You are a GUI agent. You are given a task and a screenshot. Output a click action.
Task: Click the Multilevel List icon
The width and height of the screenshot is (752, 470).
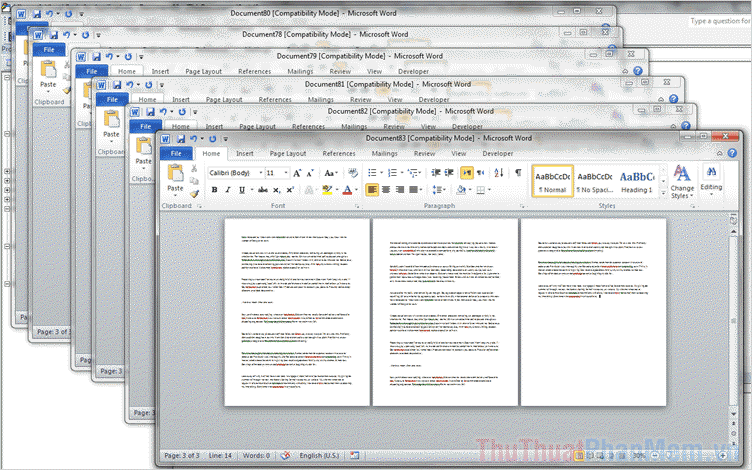pos(412,173)
